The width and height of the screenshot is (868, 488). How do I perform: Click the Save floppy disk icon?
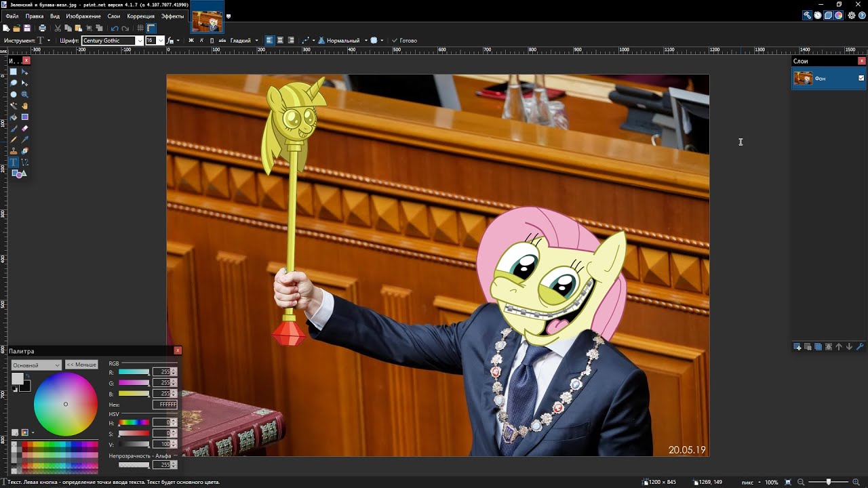pyautogui.click(x=27, y=28)
